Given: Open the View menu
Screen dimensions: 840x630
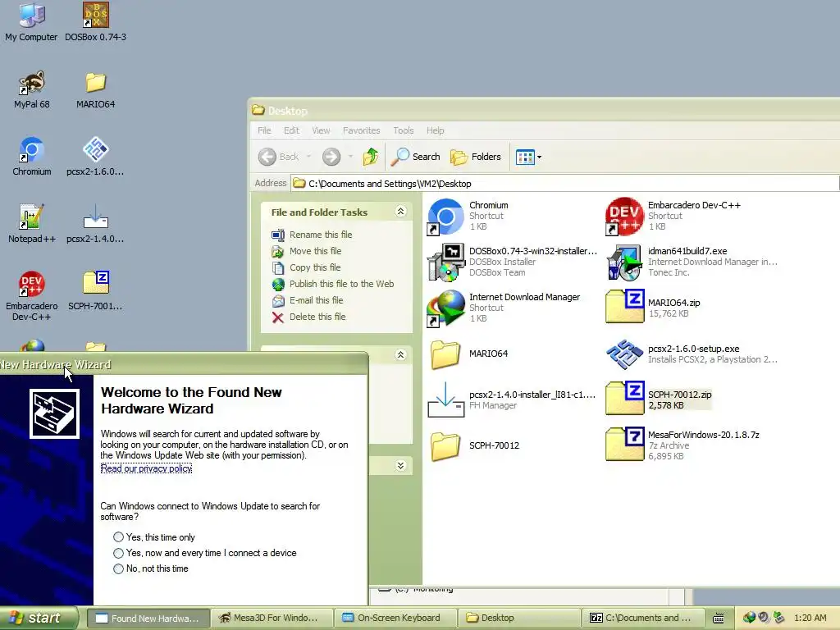Looking at the screenshot, I should click(x=321, y=130).
